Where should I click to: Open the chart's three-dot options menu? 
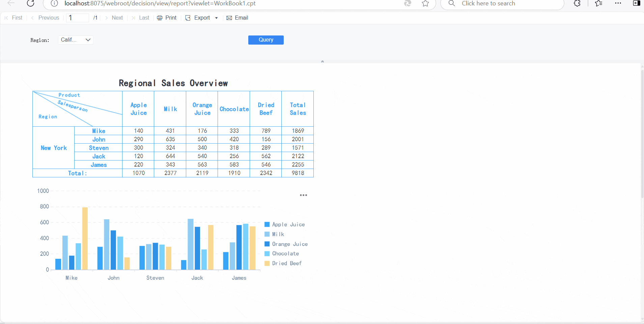tap(303, 195)
